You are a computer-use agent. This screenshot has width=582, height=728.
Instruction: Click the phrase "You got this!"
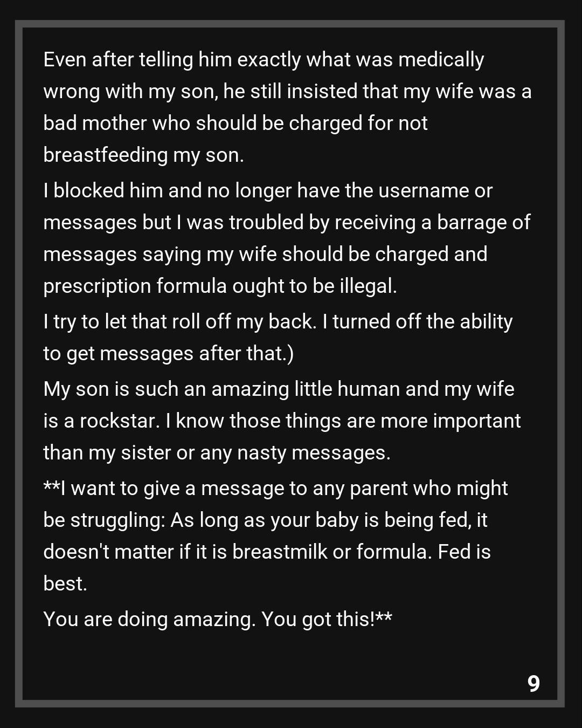point(318,619)
